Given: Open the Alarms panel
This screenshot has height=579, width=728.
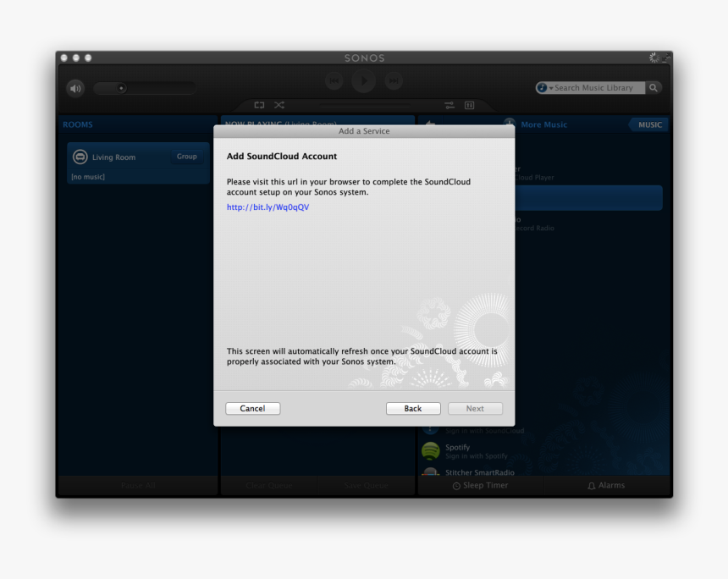Looking at the screenshot, I should [x=606, y=485].
